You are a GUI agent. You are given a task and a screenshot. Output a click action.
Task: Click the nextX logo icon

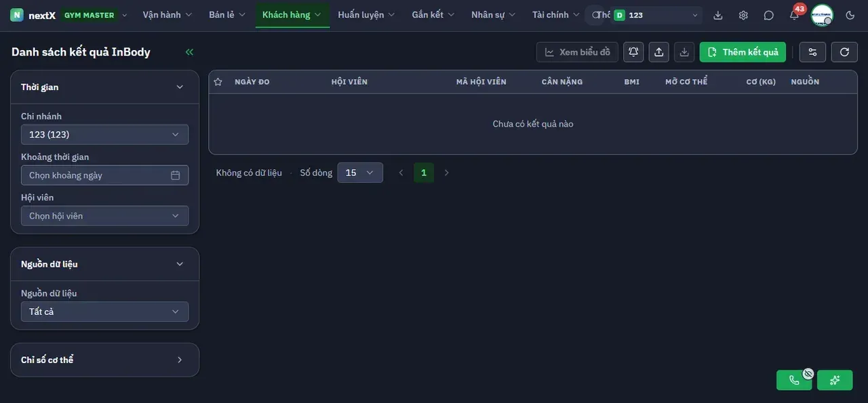pos(17,15)
